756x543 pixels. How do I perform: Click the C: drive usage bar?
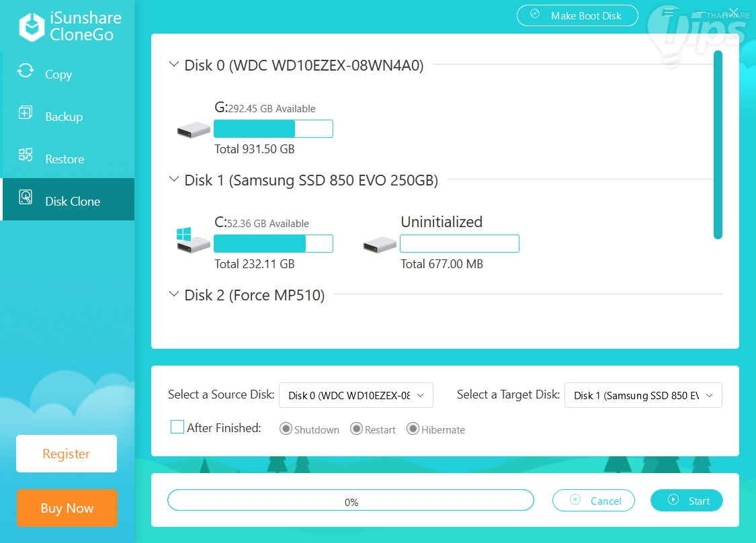click(274, 243)
